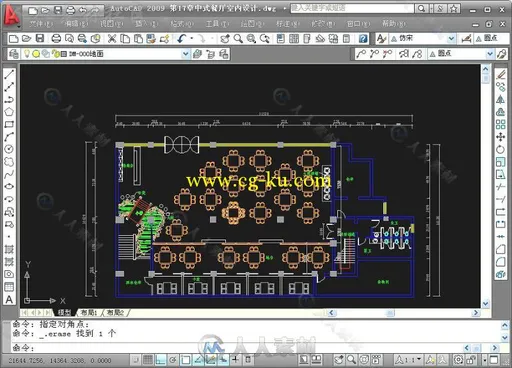Screen dimensions: 512x368
Task: Select the Rotate modify tool
Action: pos(500,149)
